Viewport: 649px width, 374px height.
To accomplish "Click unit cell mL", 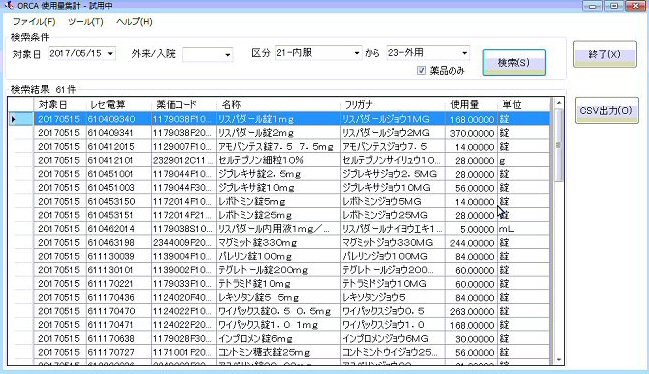I will [x=524, y=229].
